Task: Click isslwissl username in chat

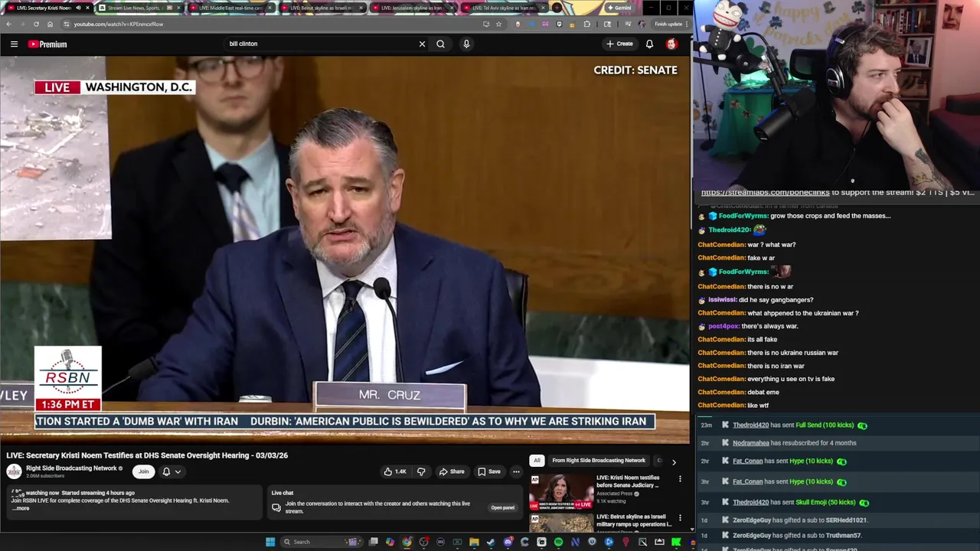Action: (x=722, y=300)
